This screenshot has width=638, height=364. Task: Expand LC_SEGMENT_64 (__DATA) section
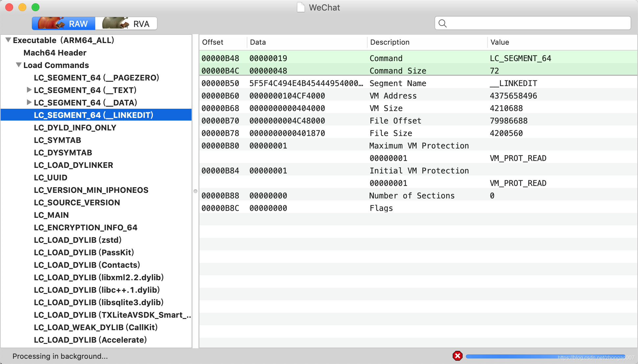[x=29, y=102]
